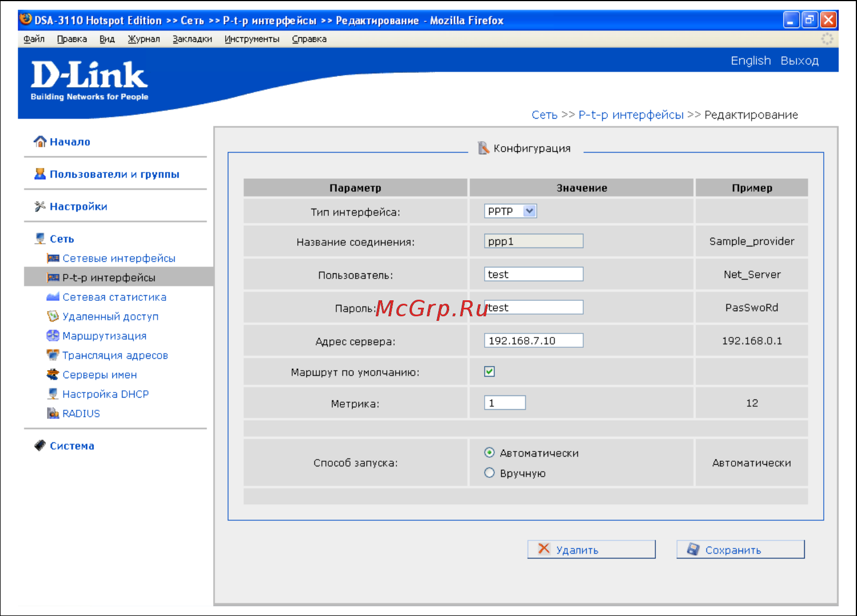The height and width of the screenshot is (616, 857).
Task: Click the Метрика input field
Action: (505, 402)
